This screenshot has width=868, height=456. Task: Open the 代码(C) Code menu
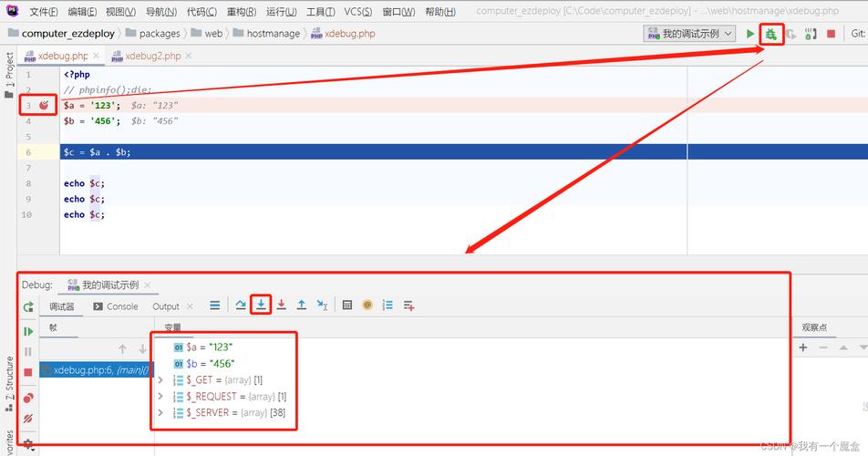(201, 12)
